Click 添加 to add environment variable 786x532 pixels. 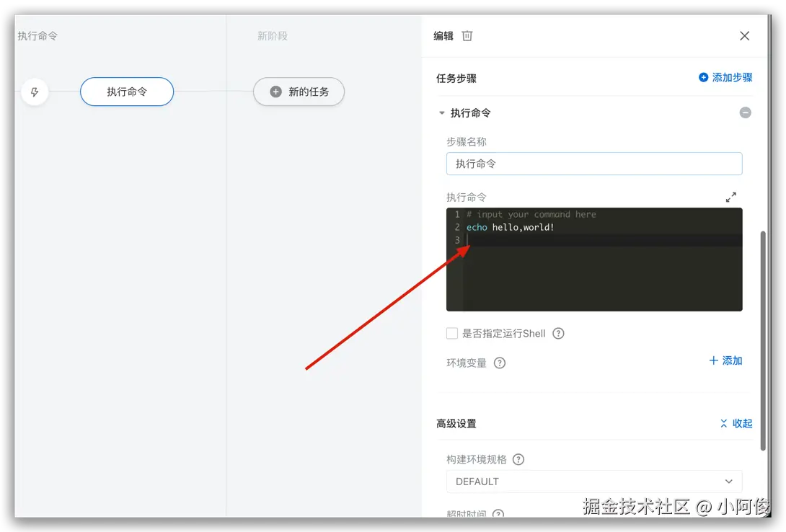coord(726,360)
